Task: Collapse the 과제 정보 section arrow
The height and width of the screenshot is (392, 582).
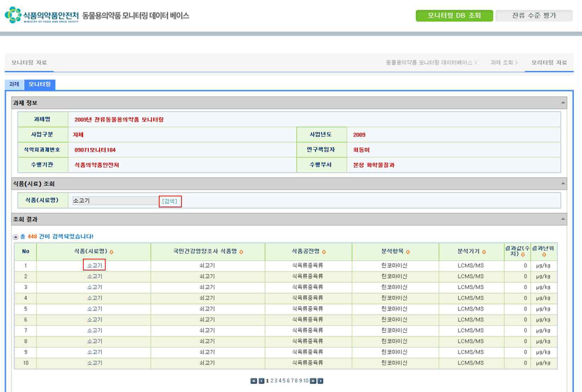Action: (x=563, y=103)
